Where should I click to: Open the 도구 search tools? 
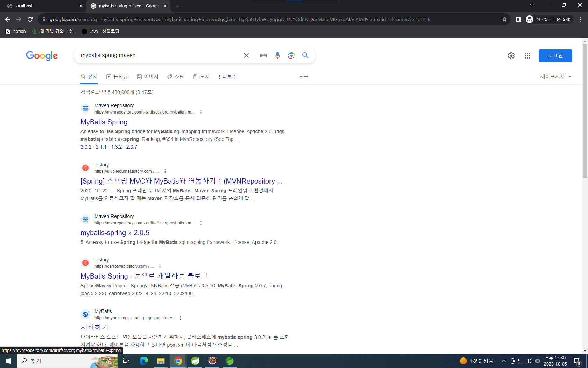tap(303, 76)
